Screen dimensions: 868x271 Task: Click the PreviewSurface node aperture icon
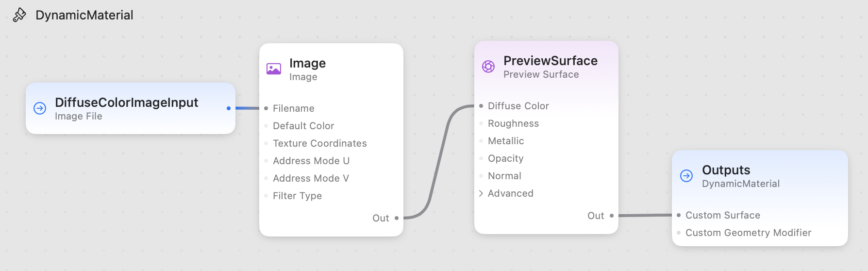488,67
